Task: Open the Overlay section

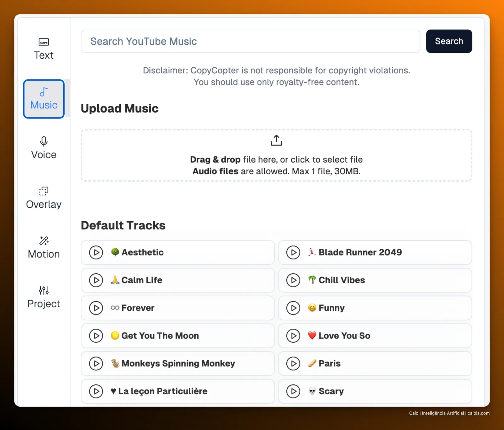Action: pos(44,198)
